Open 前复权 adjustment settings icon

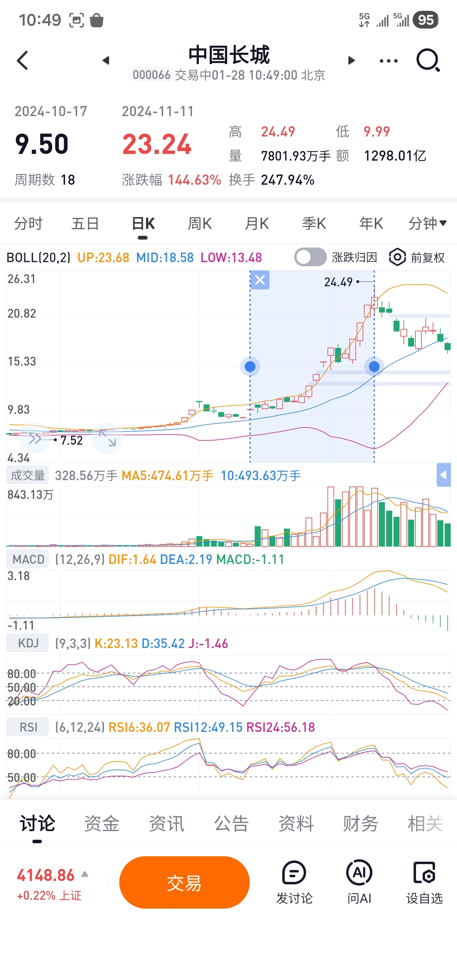[397, 257]
